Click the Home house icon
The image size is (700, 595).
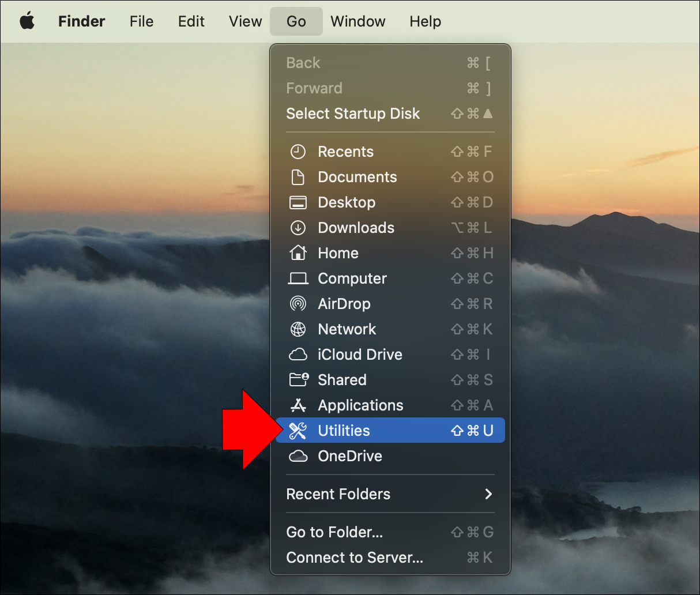(298, 253)
